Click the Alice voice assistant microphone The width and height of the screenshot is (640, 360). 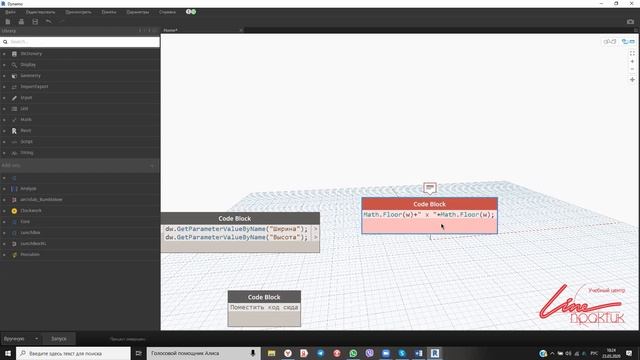click(253, 353)
